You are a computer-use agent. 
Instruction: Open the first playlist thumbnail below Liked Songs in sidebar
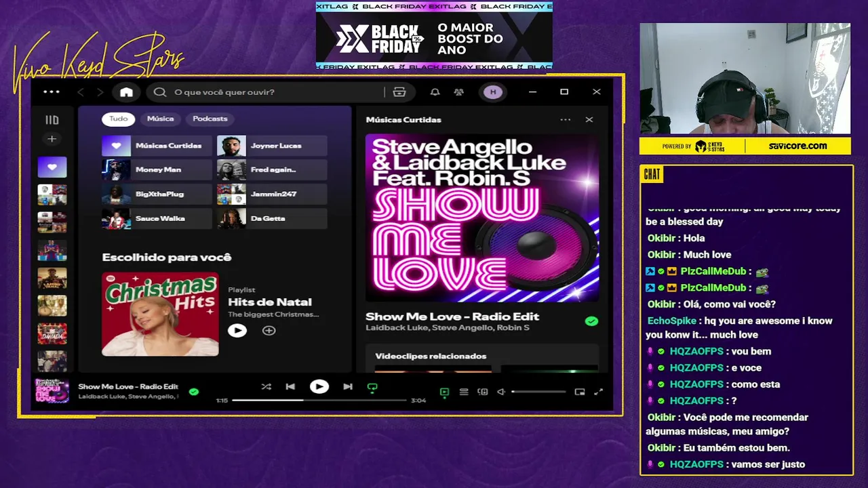[x=52, y=195]
